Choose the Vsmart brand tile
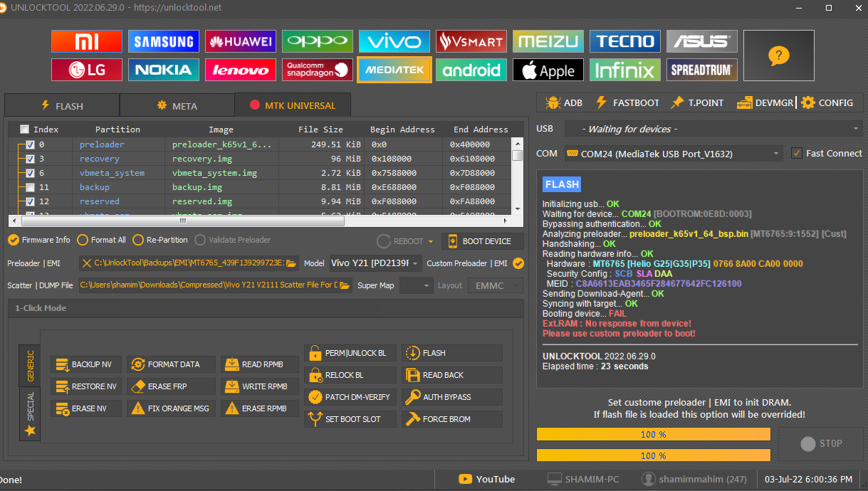This screenshot has width=868, height=491. 471,41
